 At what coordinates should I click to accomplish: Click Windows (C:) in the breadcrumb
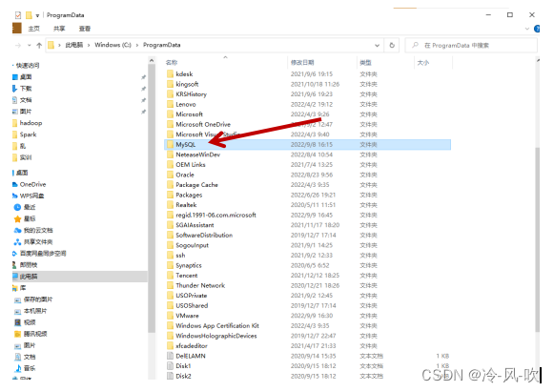pyautogui.click(x=113, y=45)
